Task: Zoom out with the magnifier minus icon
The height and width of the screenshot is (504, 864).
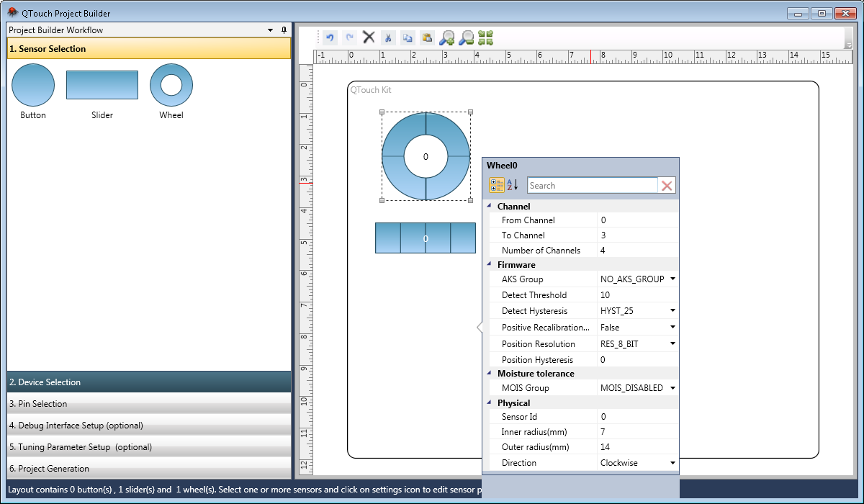Action: click(x=467, y=37)
